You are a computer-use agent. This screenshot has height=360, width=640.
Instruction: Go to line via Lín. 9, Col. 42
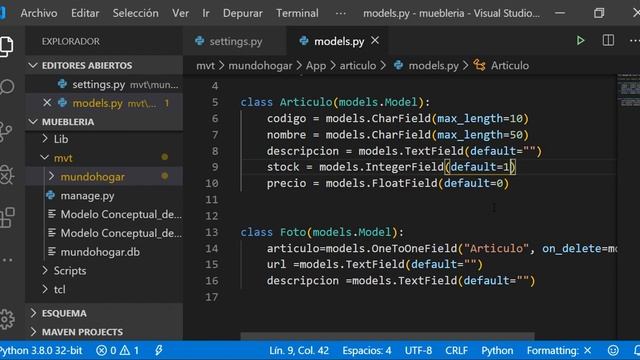pos(299,351)
